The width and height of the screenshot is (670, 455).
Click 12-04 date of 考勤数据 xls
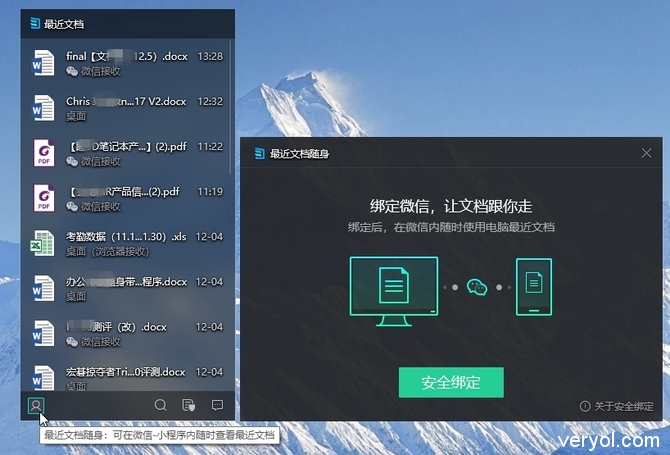pyautogui.click(x=209, y=237)
